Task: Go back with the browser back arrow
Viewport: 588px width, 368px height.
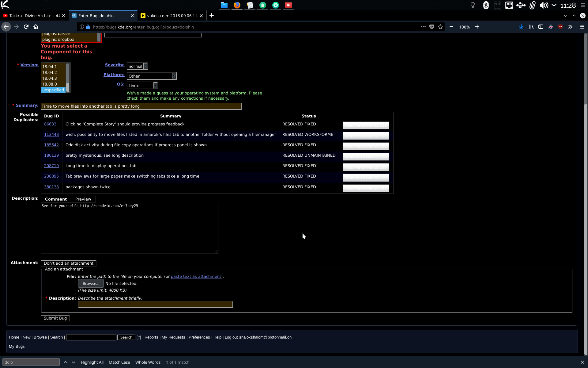Action: [x=6, y=27]
